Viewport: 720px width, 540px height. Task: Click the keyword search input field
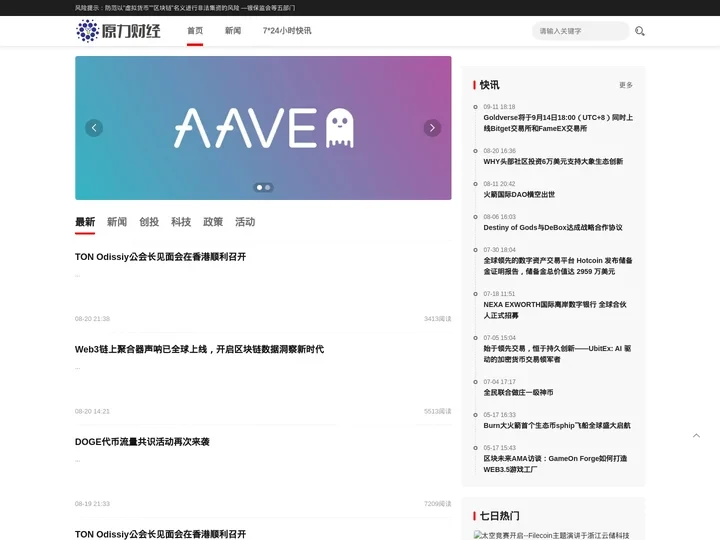[580, 31]
